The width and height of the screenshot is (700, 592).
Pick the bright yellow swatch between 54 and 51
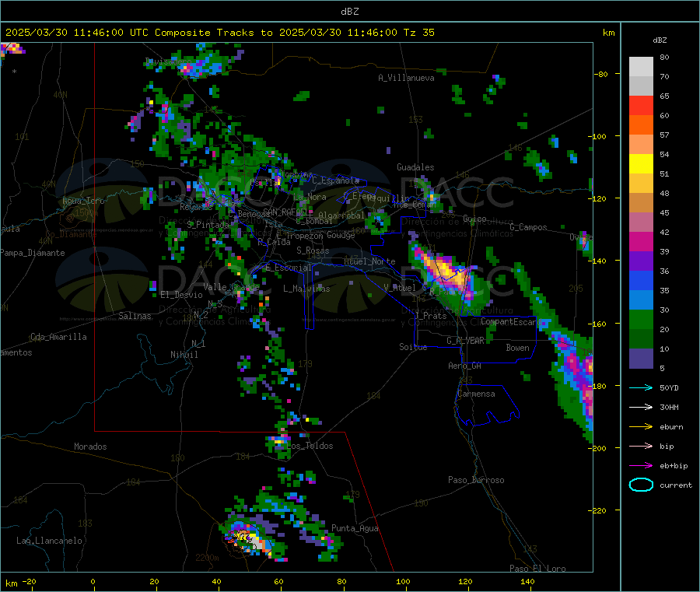click(x=641, y=164)
